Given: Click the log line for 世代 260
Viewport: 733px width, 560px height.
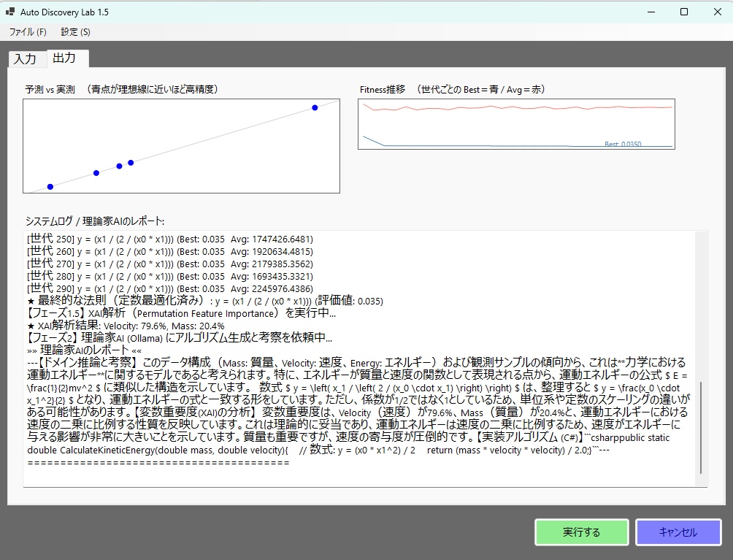Looking at the screenshot, I should 169,251.
